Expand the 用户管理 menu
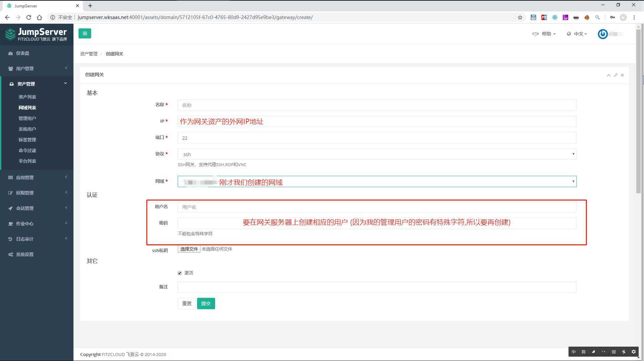 pos(37,69)
